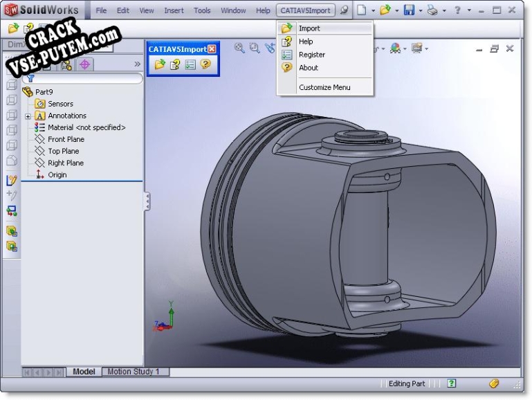The image size is (532, 400).
Task: Pin the menu bar with pushpin icon
Action: coord(344,10)
